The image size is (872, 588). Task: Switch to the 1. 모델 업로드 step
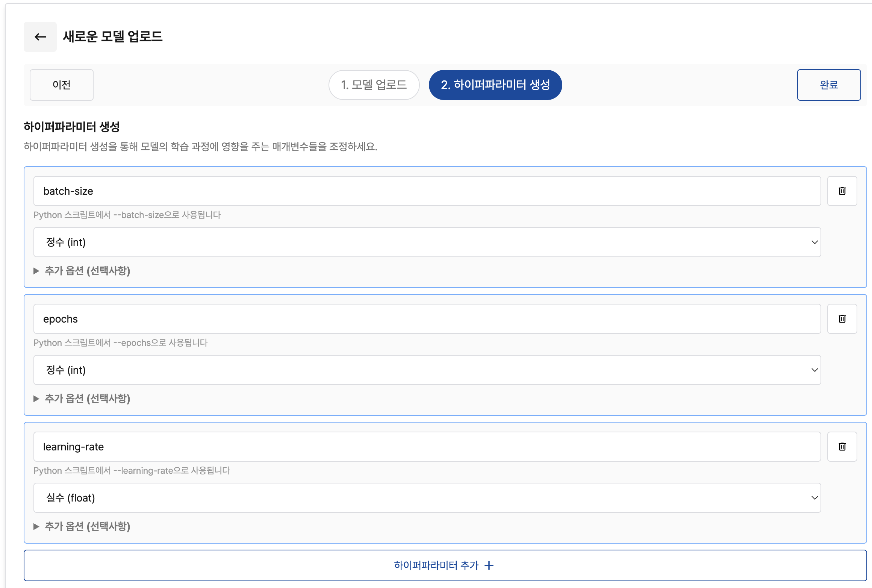pos(374,85)
